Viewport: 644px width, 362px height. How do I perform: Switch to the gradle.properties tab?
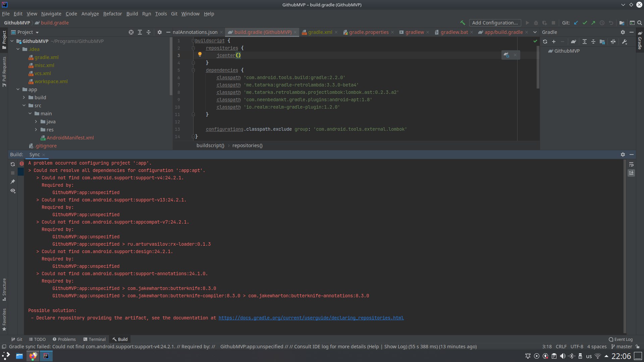368,32
